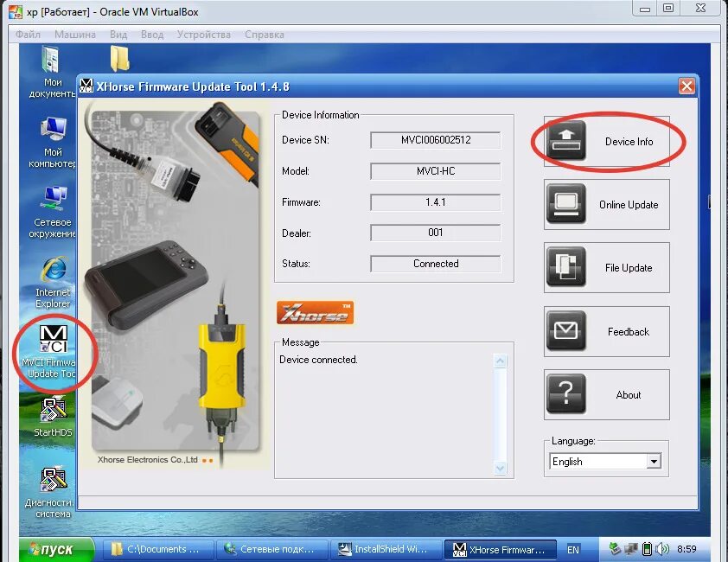Click the Message box scroll up arrow

[500, 361]
